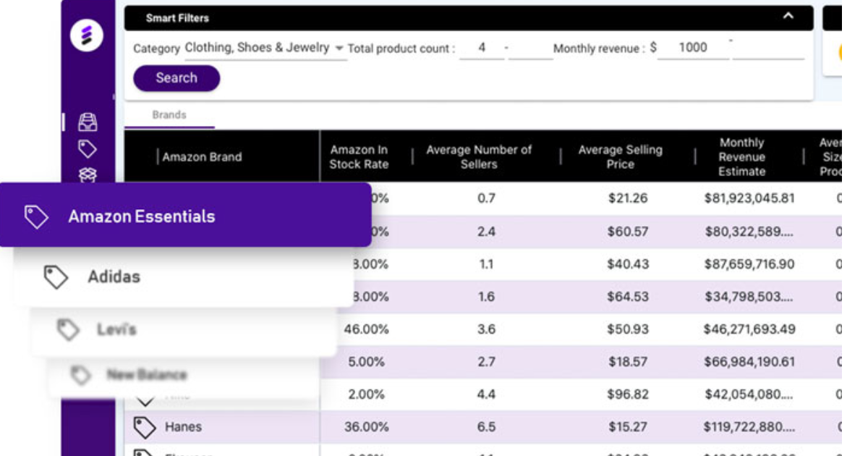Click sellers value 6.5
Image resolution: width=868 pixels, height=456 pixels.
(486, 427)
